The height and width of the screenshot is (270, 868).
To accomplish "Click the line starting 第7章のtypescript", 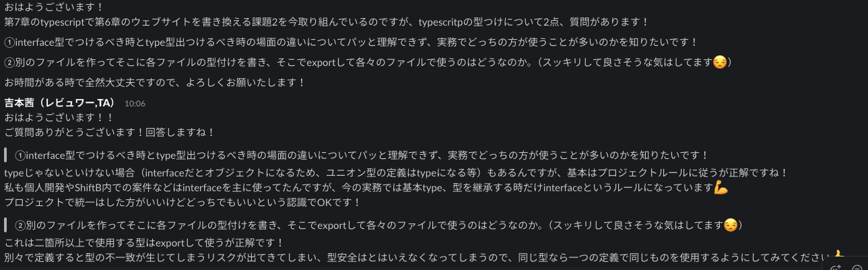I will 330,22.
